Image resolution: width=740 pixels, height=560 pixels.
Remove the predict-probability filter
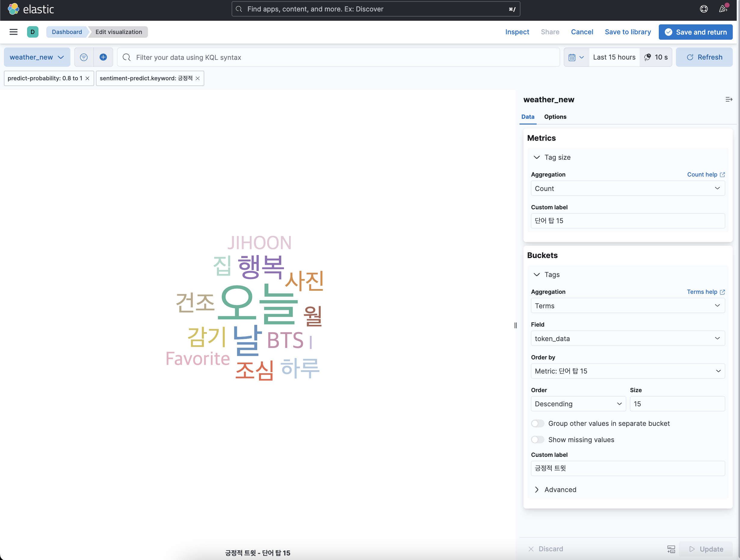(x=88, y=78)
